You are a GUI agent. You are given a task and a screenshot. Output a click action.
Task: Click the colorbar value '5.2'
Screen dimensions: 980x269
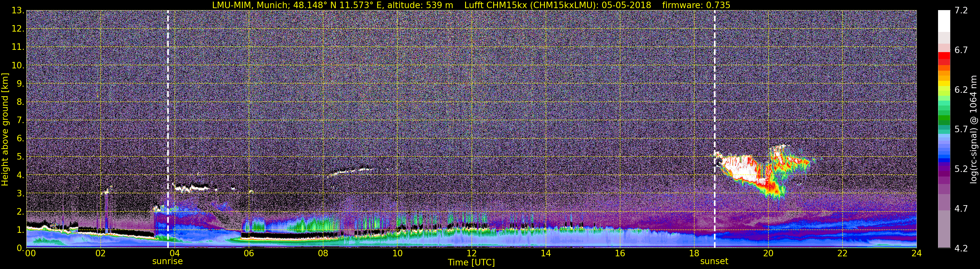pyautogui.click(x=961, y=169)
